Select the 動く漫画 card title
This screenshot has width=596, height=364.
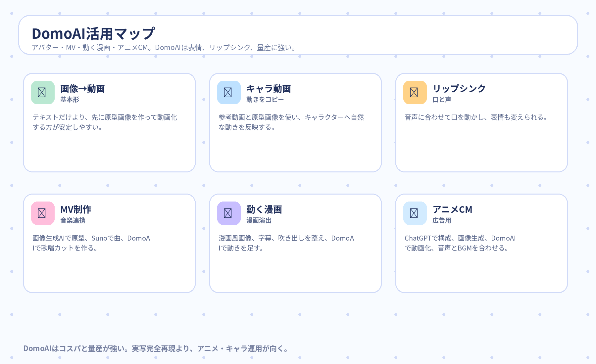(x=264, y=209)
